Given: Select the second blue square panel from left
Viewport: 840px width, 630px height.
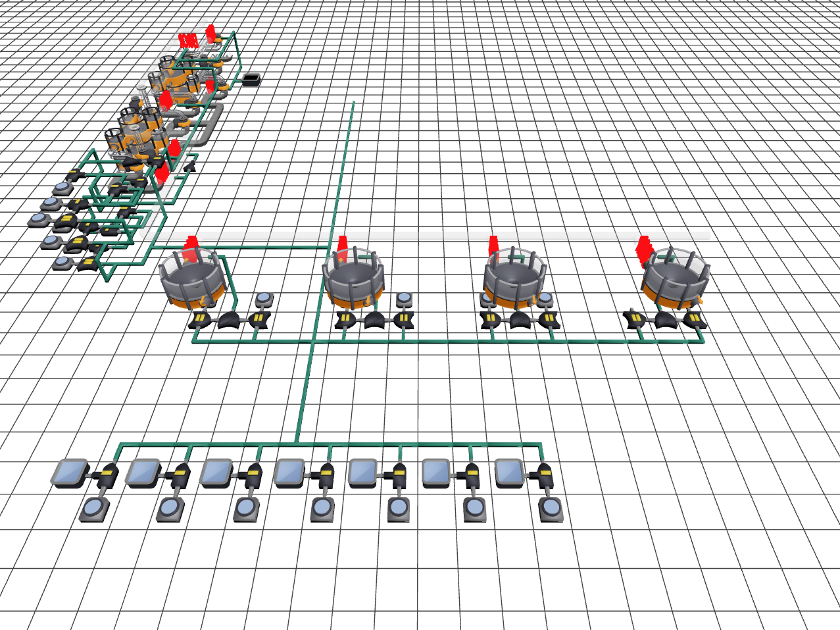Looking at the screenshot, I should point(143,473).
